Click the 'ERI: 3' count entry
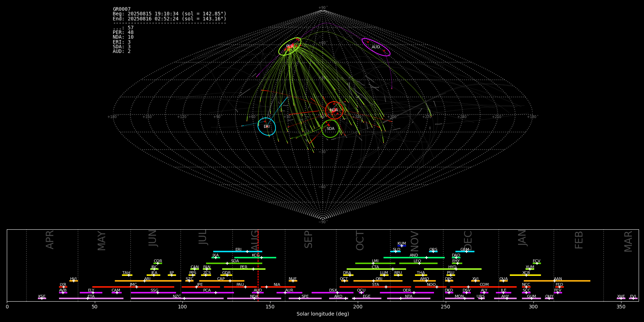 122,42
